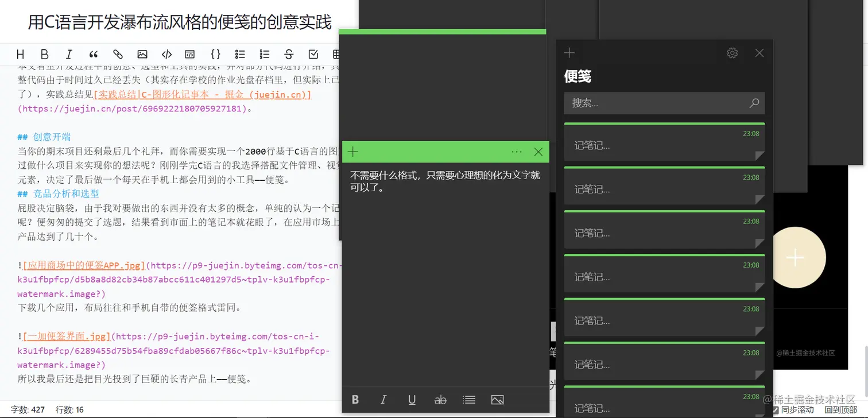The width and height of the screenshot is (868, 418).
Task: Insert an image from the Markdown editor toolbar
Action: coord(142,55)
